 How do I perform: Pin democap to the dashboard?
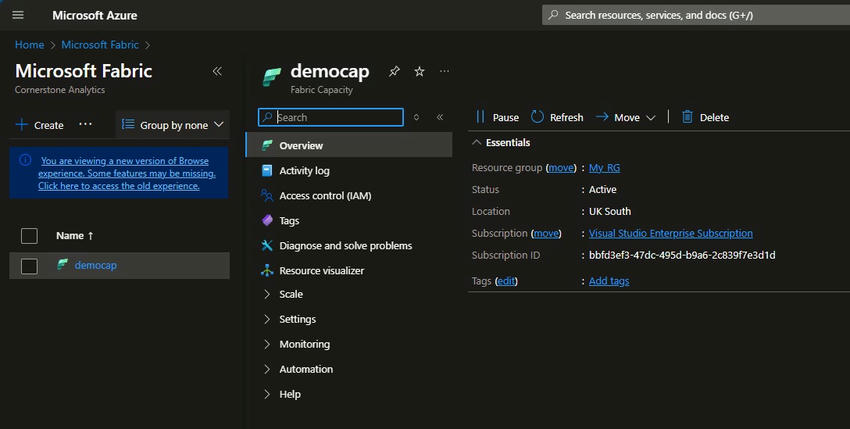394,72
